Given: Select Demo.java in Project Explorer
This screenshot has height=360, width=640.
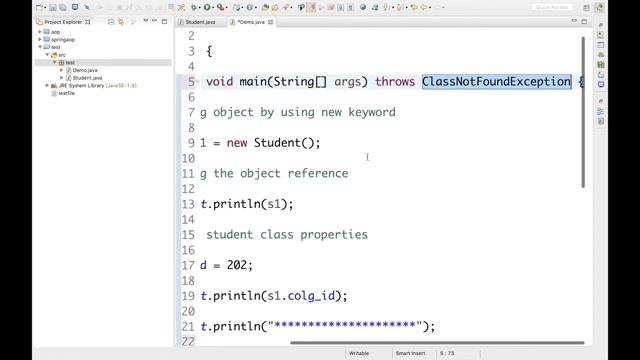Looking at the screenshot, I should (85, 70).
